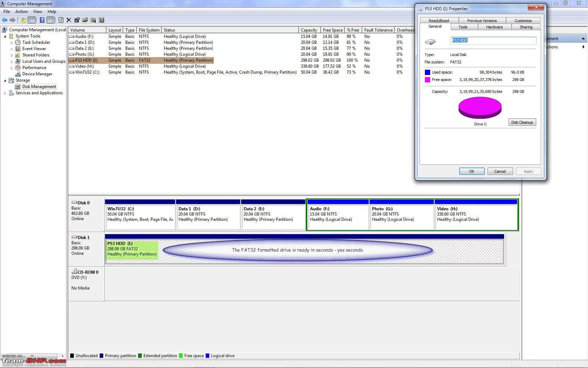This screenshot has height=368, width=588.
Task: Click the Extended partition legend swatch
Action: click(140, 356)
